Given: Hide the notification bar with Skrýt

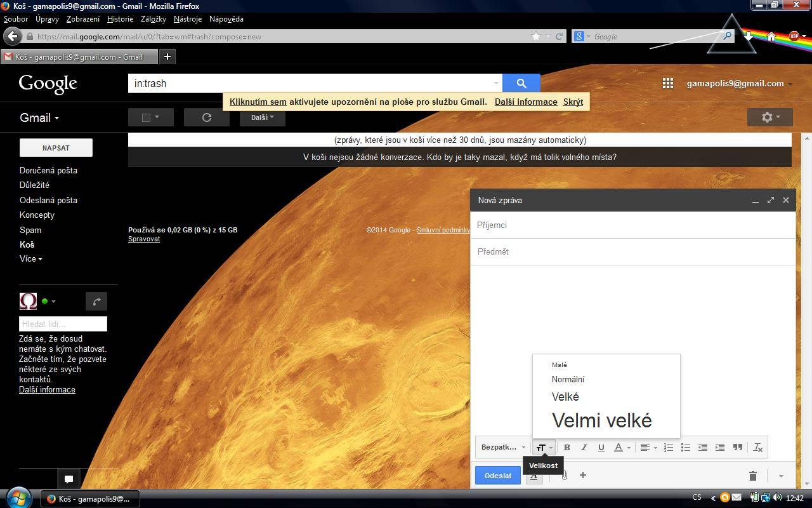Looking at the screenshot, I should (x=573, y=102).
